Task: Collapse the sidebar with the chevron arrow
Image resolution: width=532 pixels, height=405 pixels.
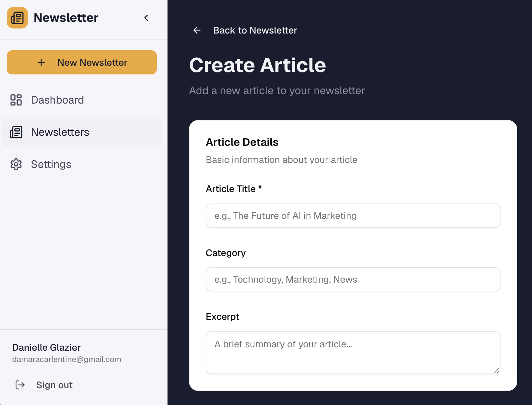Action: click(x=146, y=18)
